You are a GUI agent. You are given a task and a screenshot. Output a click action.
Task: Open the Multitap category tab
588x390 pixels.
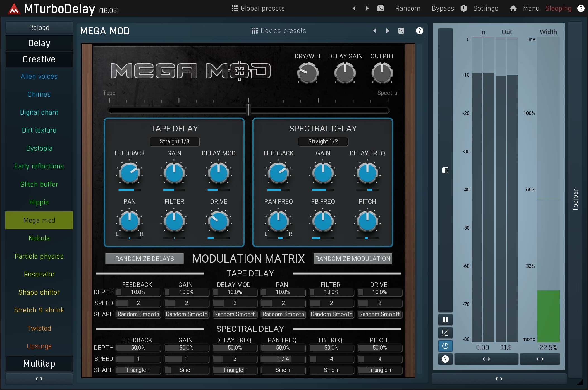pos(39,363)
